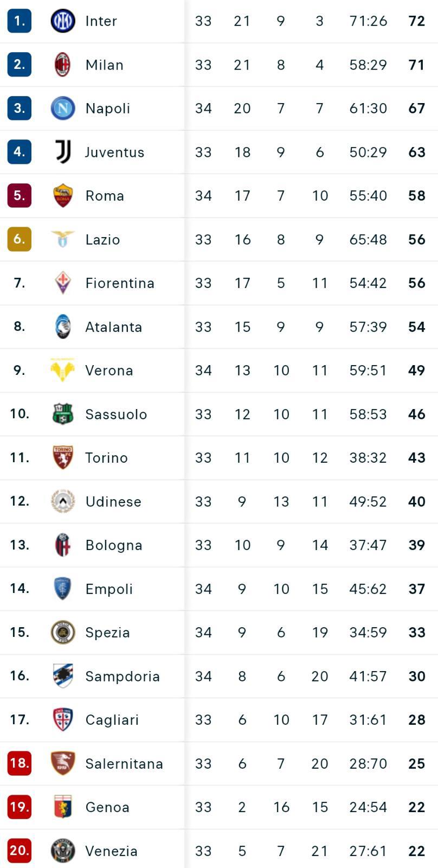Open the Torino team name link
This screenshot has width=438, height=868.
(106, 458)
